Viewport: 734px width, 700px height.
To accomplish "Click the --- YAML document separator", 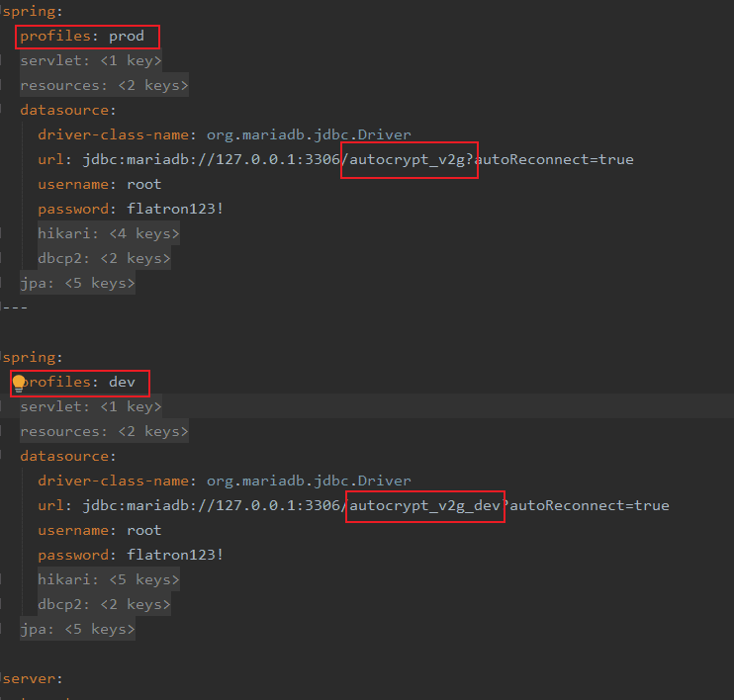I will [14, 307].
